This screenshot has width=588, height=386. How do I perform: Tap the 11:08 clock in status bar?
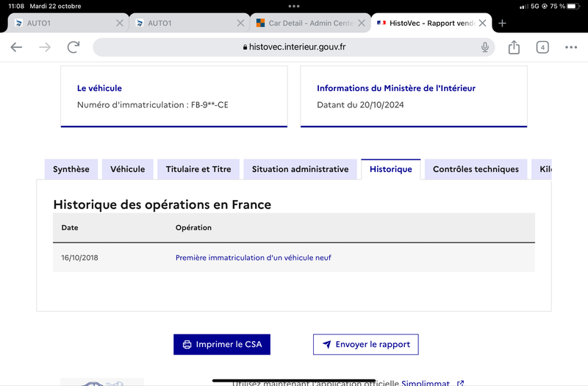(x=16, y=6)
